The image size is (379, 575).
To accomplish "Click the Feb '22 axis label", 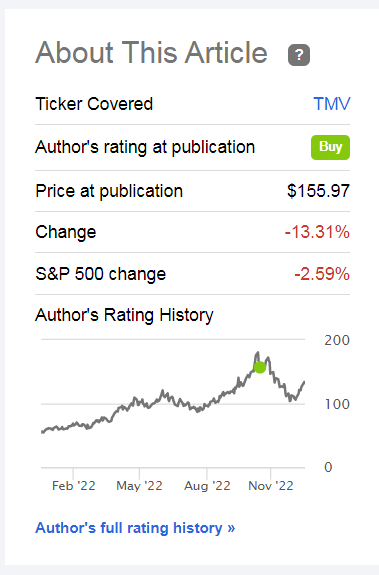I will [74, 486].
